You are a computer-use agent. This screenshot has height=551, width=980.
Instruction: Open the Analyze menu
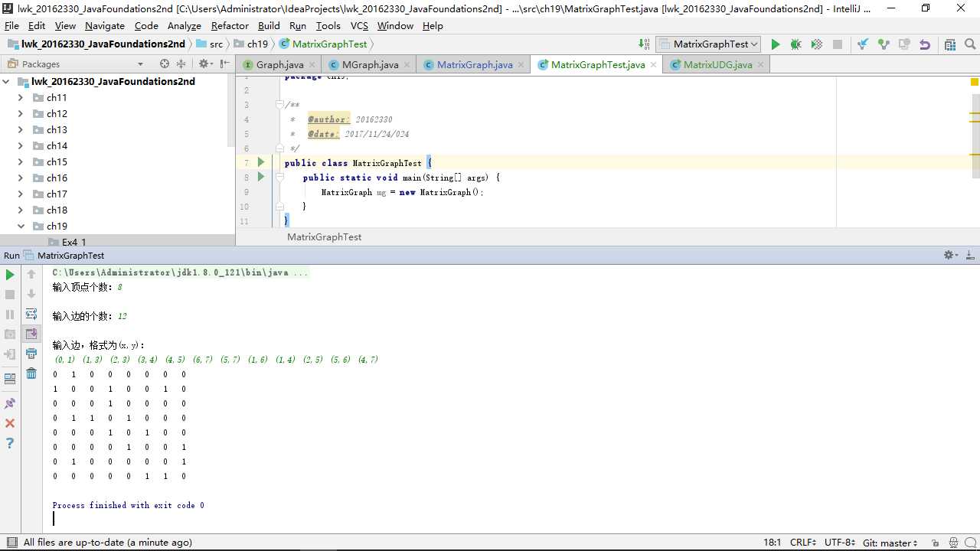click(184, 25)
